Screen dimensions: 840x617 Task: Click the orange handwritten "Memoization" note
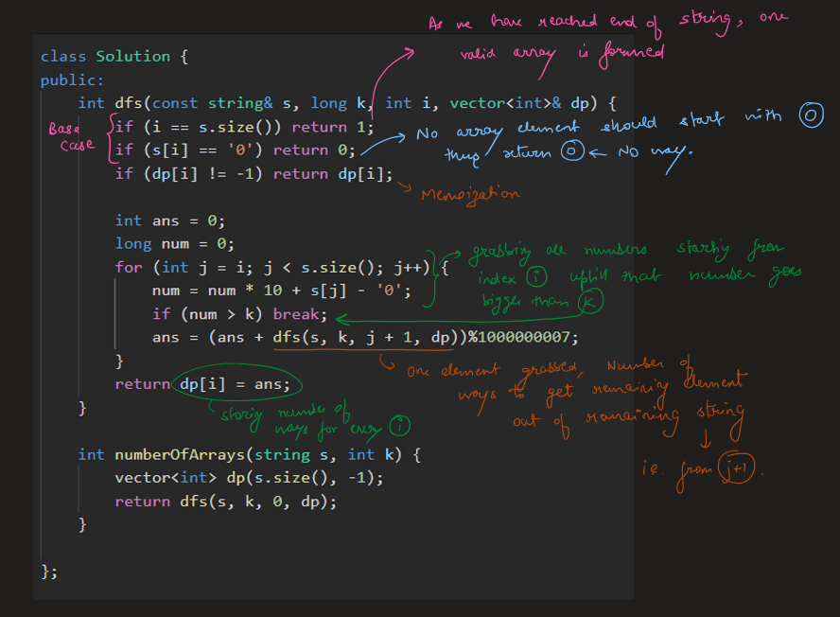[x=472, y=194]
